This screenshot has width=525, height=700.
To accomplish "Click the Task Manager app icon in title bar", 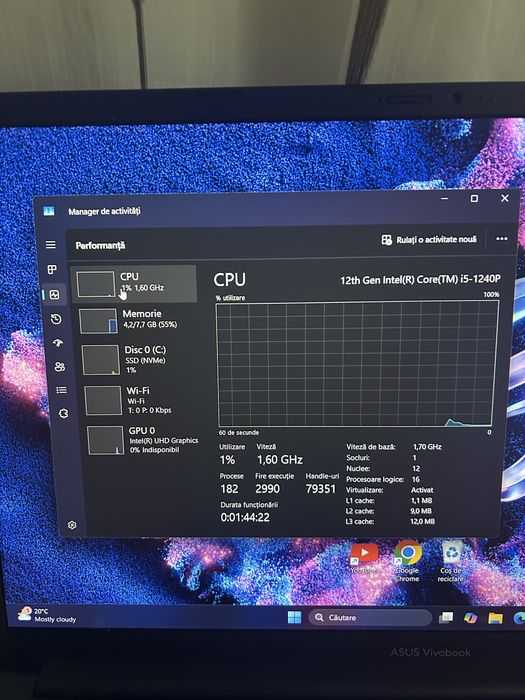I will (49, 211).
